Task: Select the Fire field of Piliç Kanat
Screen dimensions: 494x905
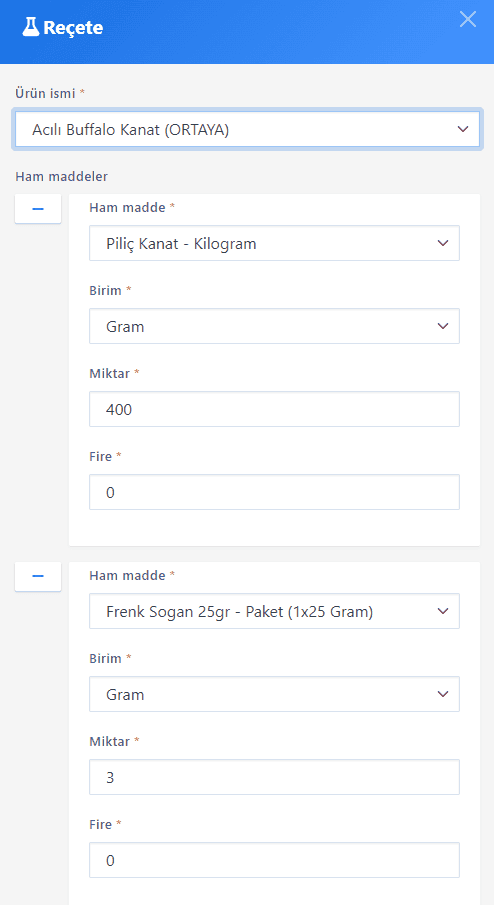Action: coord(274,492)
